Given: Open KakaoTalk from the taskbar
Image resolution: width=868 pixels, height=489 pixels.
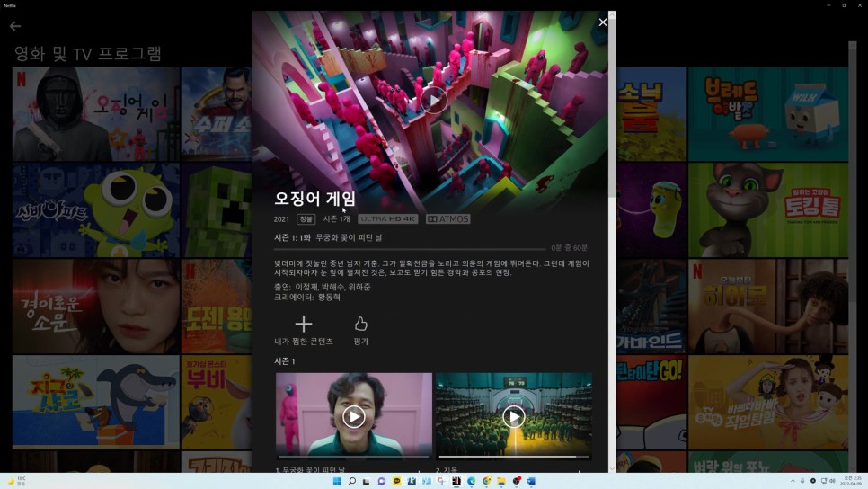Looking at the screenshot, I should 396,481.
